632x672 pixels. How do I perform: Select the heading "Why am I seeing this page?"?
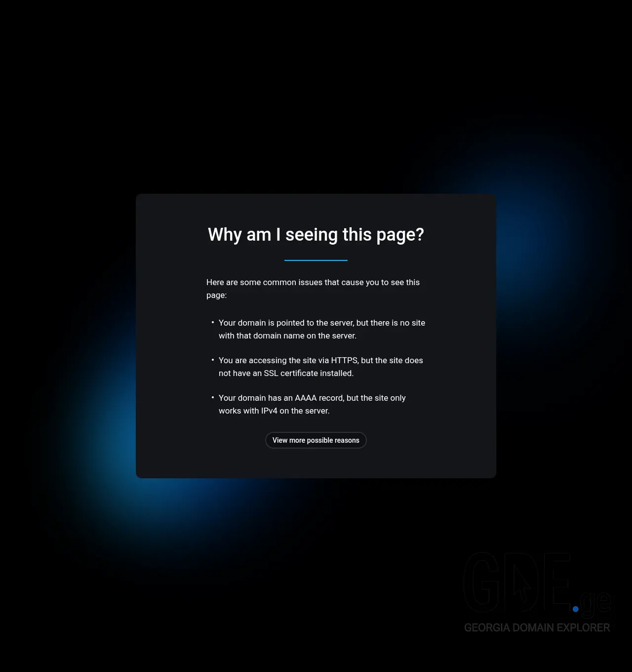[x=316, y=234]
